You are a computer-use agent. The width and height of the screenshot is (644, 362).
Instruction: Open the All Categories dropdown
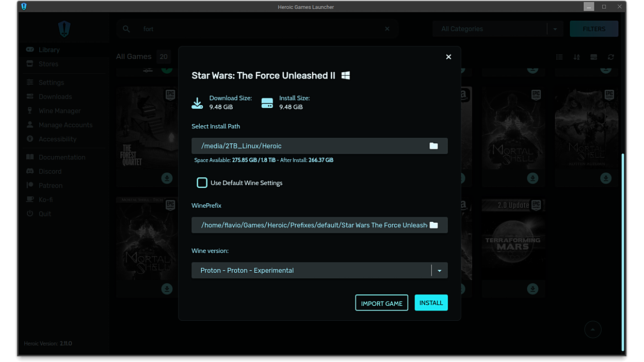(497, 29)
